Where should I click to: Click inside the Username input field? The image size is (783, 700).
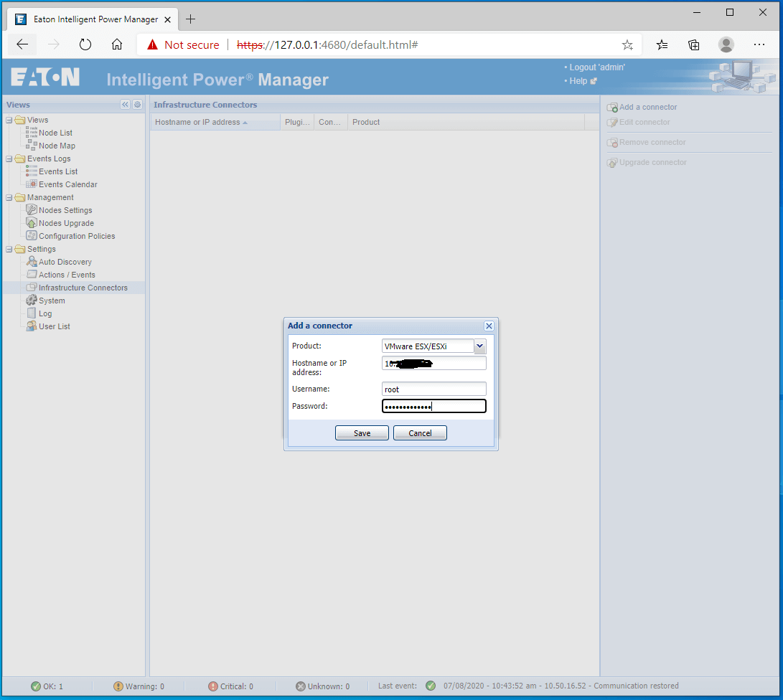pyautogui.click(x=433, y=389)
